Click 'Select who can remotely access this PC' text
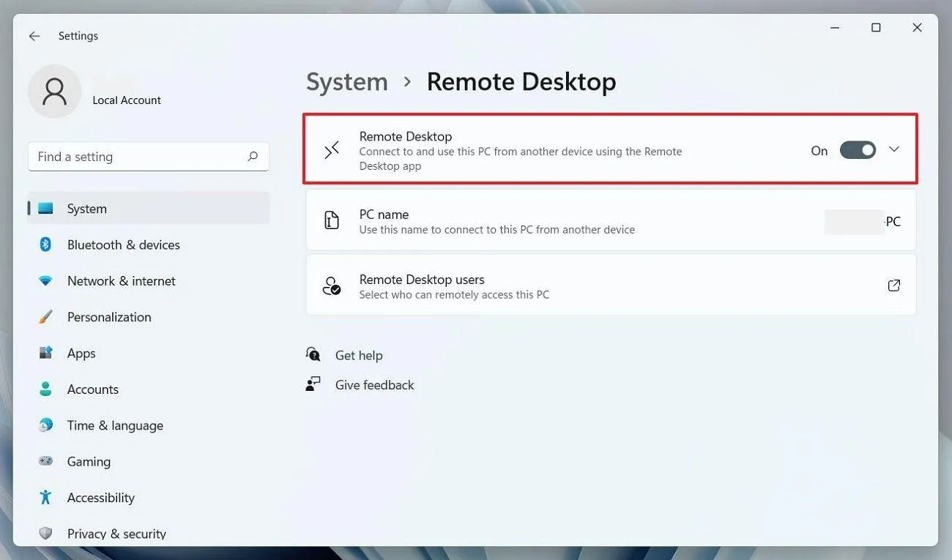This screenshot has height=560, width=952. (x=454, y=294)
